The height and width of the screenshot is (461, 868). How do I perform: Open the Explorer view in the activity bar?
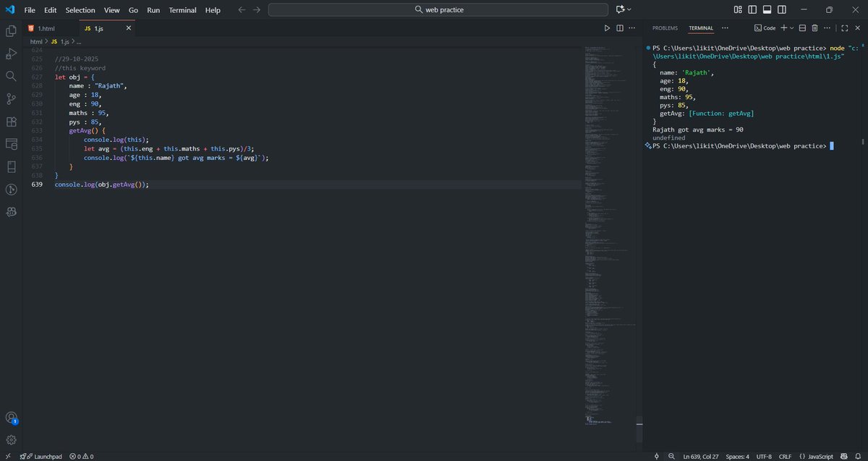[11, 31]
